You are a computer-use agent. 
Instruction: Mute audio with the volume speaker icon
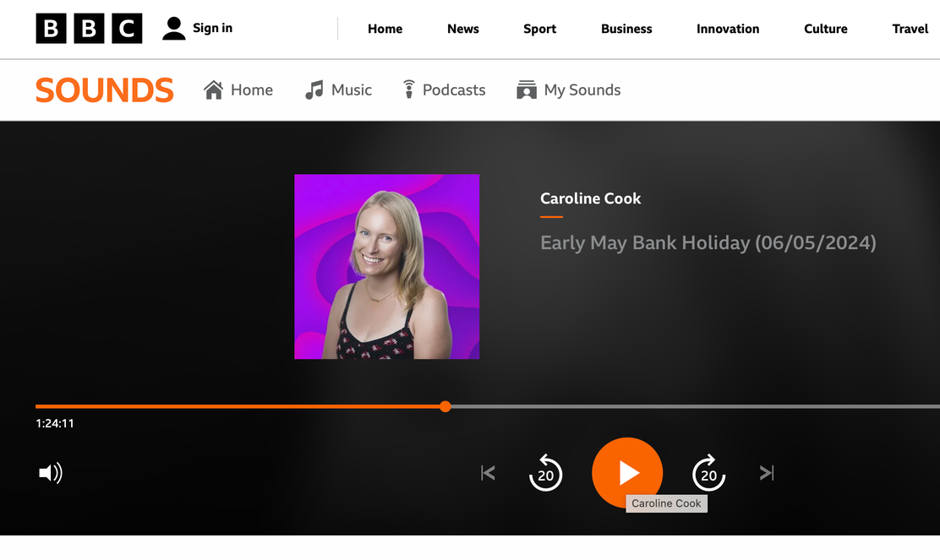(x=51, y=473)
